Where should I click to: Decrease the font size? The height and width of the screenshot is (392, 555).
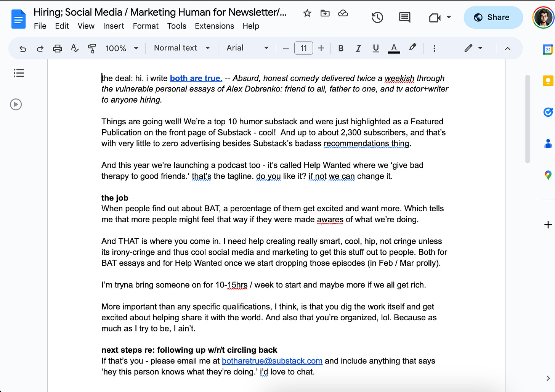(286, 48)
